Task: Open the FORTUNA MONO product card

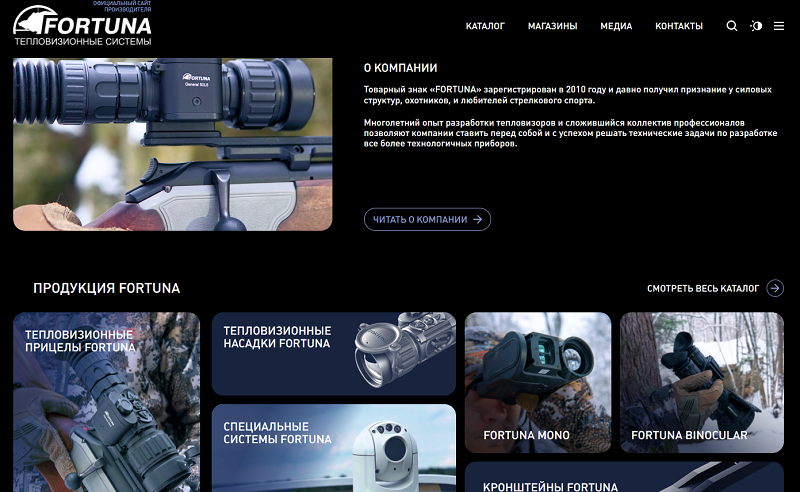Action: point(538,382)
